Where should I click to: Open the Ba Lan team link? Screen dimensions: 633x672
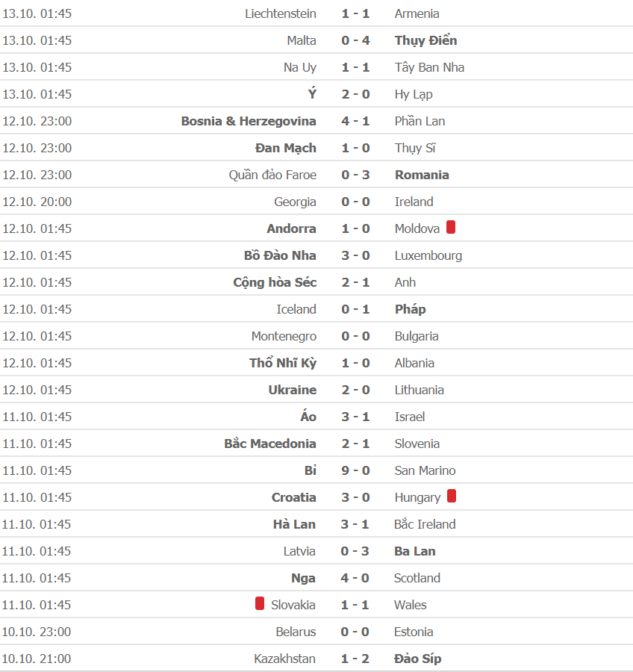[415, 551]
